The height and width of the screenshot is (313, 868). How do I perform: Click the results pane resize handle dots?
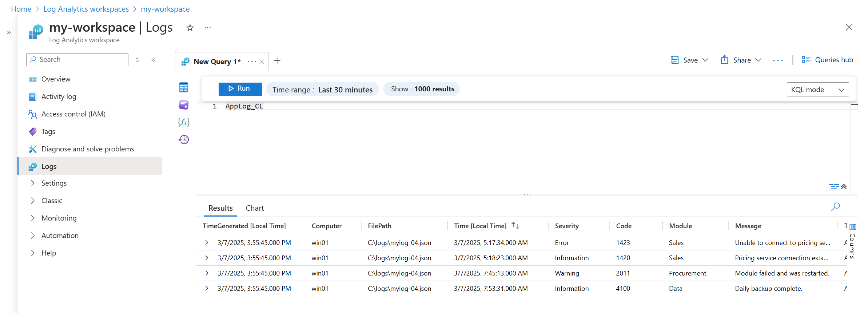[x=527, y=195]
